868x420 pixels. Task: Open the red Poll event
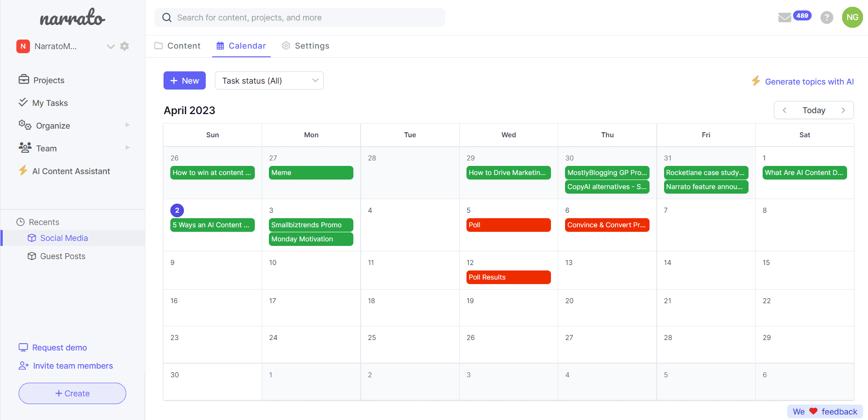click(508, 225)
